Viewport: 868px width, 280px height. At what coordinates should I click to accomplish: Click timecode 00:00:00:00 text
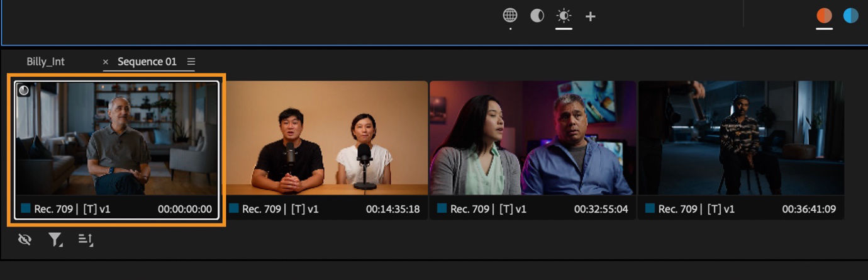(x=185, y=209)
